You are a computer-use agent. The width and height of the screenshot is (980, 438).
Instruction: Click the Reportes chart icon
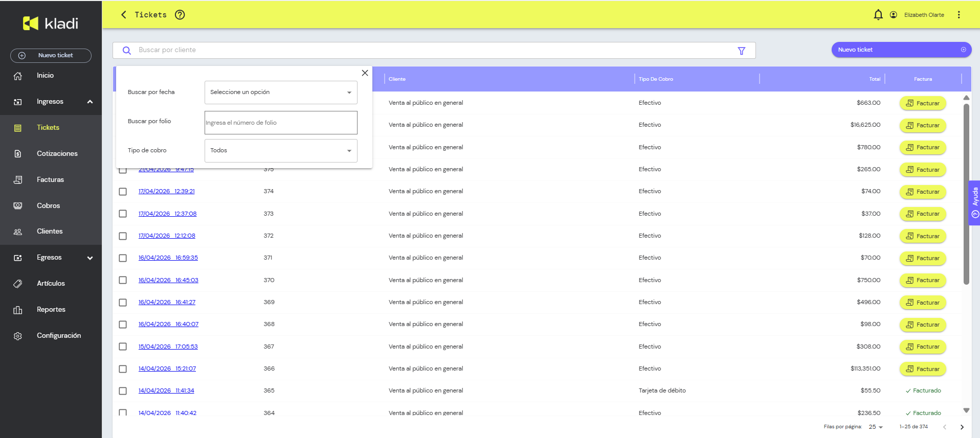coord(18,310)
